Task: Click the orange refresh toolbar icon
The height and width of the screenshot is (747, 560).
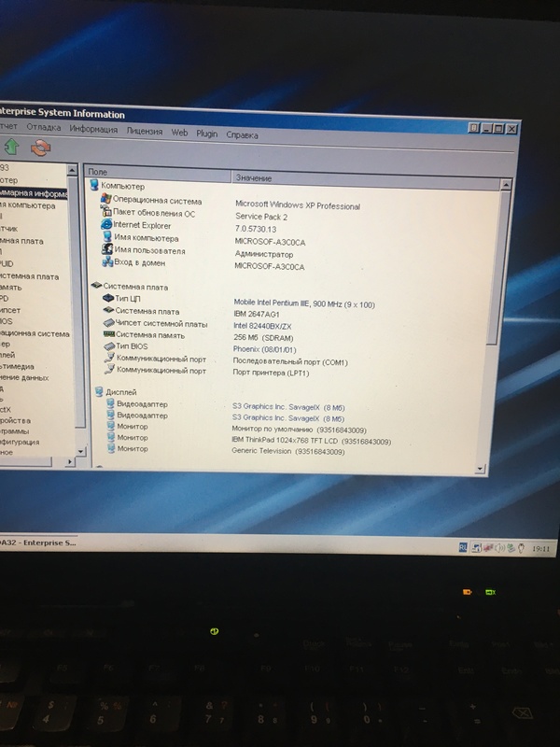Action: [40, 148]
